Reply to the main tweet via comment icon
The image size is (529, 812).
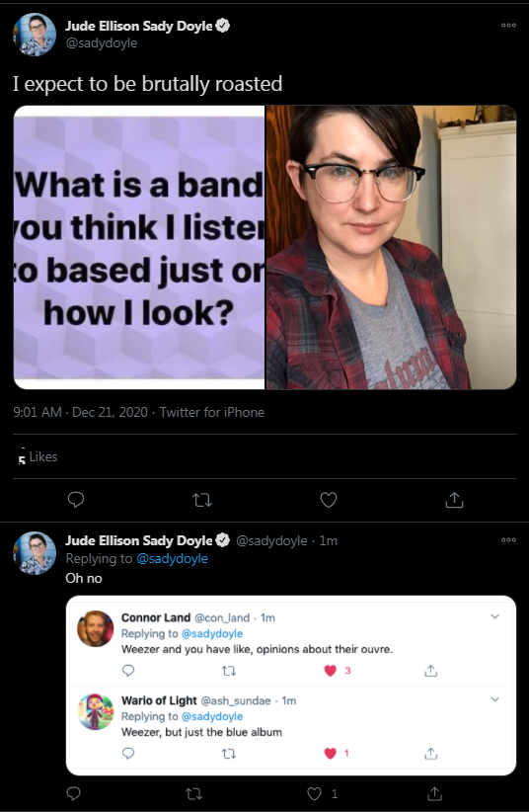click(76, 499)
